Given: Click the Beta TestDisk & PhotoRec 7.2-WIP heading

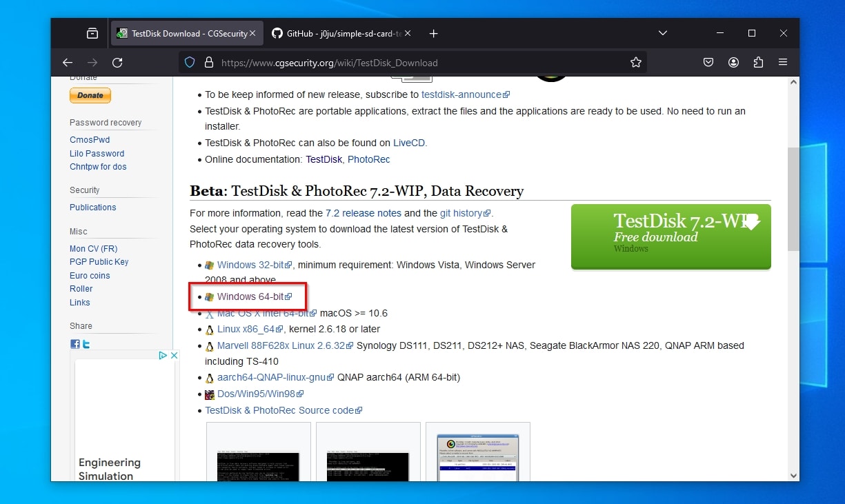Looking at the screenshot, I should [357, 191].
